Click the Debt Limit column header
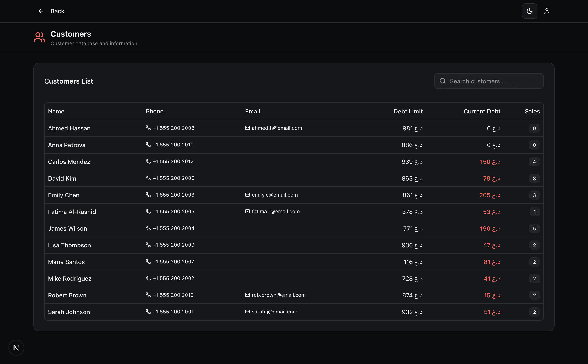The height and width of the screenshot is (364, 588). [x=408, y=112]
